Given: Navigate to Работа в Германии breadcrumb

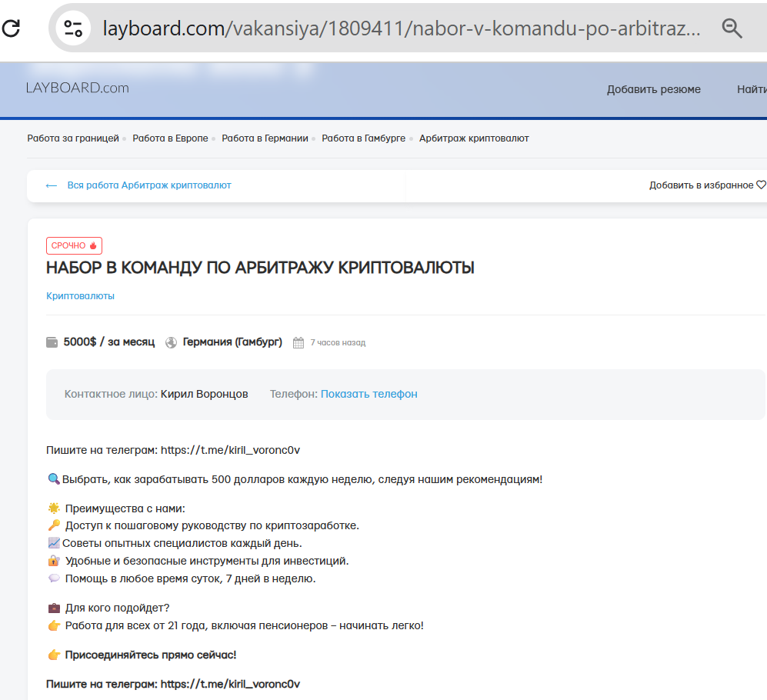Looking at the screenshot, I should point(265,138).
